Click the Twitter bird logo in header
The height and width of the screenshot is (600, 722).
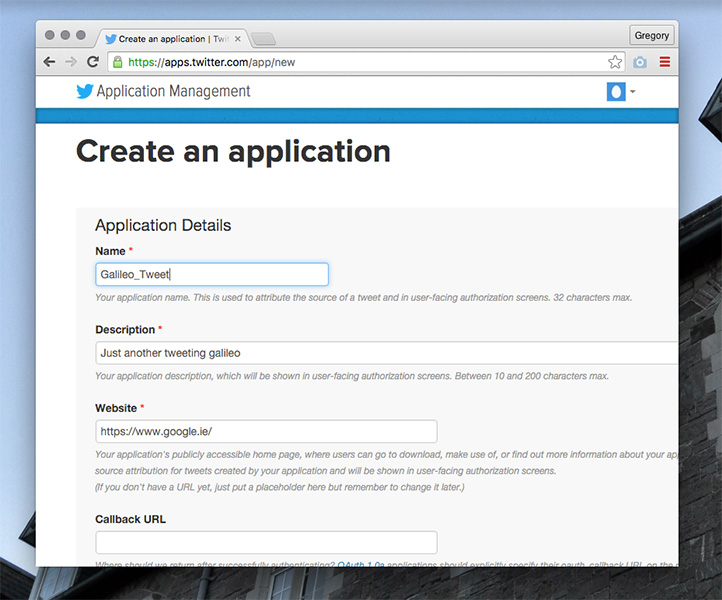tap(85, 91)
